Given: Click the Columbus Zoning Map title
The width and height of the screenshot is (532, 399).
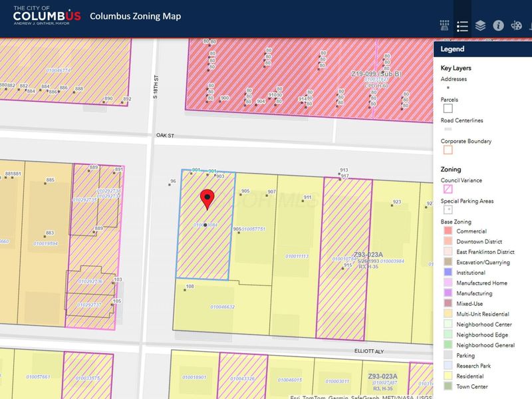Looking at the screenshot, I should (x=136, y=16).
